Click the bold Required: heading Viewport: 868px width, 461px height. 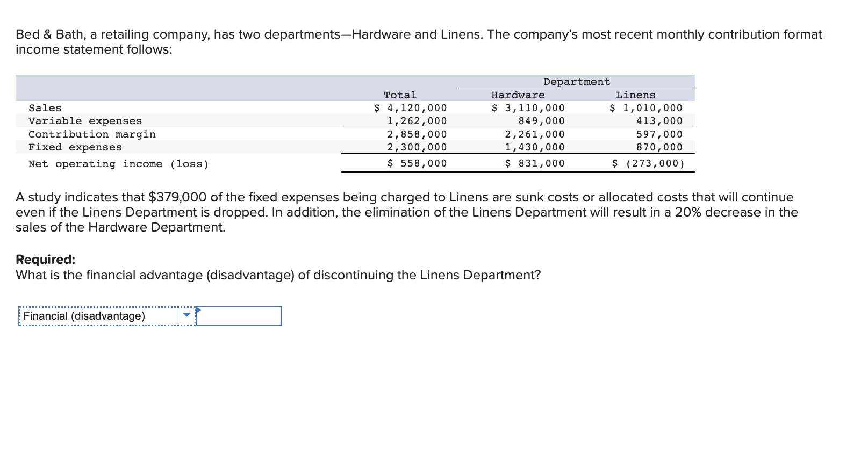click(x=46, y=260)
